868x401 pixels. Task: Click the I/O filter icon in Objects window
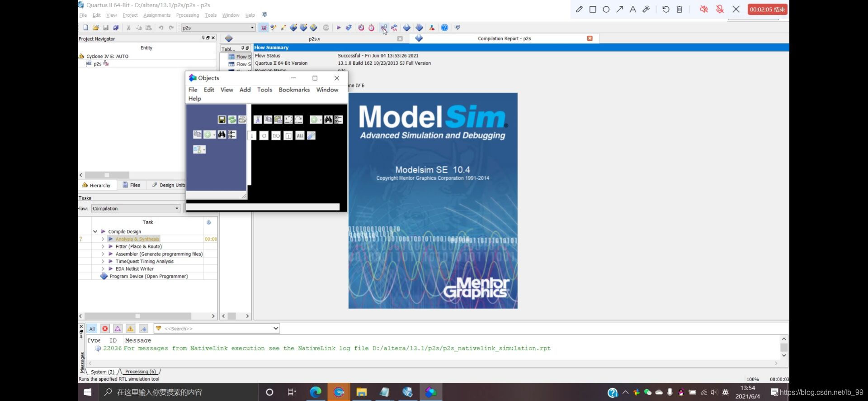point(276,135)
